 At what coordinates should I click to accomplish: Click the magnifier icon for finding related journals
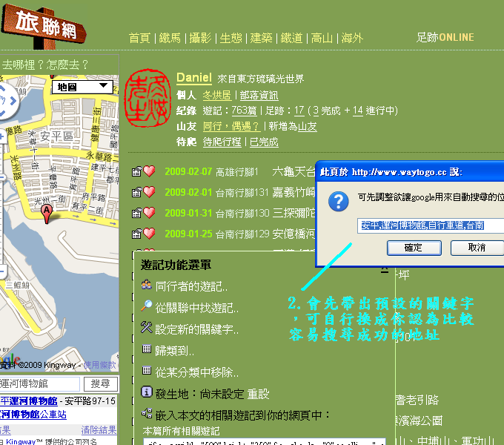point(147,306)
